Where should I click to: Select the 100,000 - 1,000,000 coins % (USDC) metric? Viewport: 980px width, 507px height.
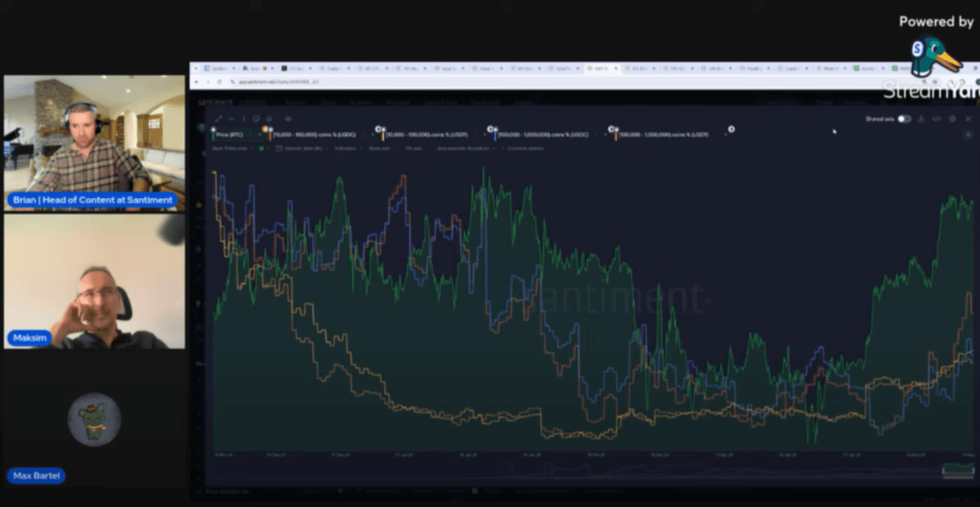543,135
